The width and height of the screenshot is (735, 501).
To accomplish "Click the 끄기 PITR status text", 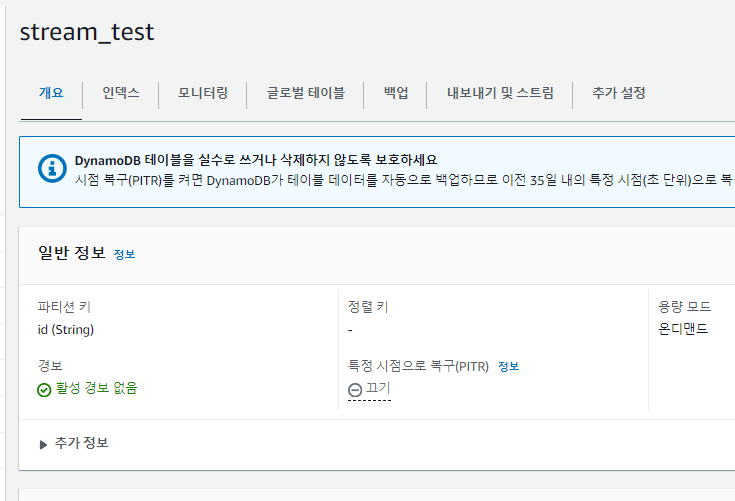I will [x=378, y=389].
